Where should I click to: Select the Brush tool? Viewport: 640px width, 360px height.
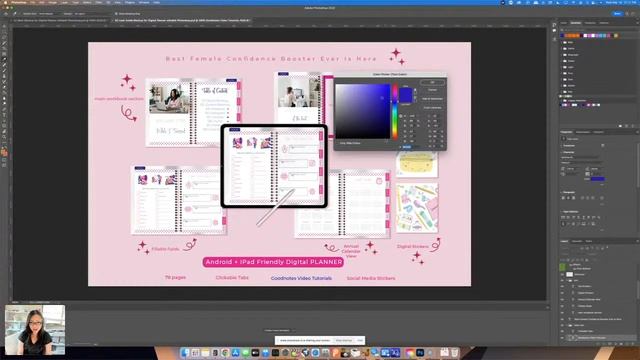[4, 71]
